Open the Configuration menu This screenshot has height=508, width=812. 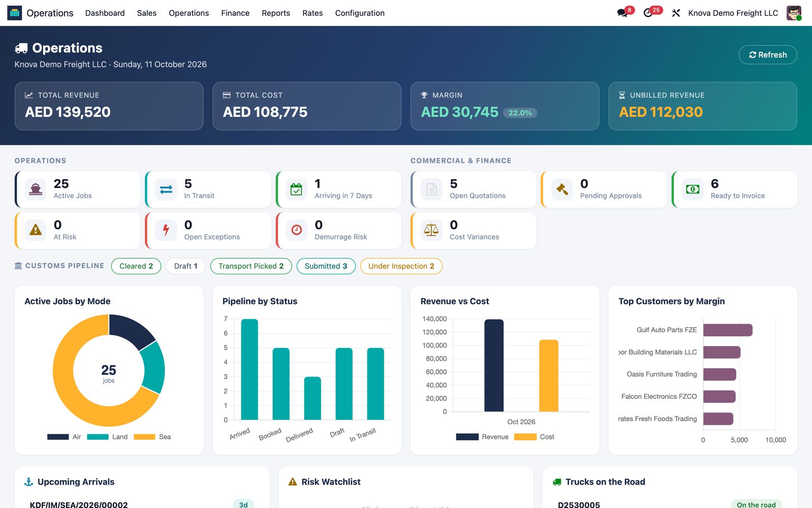(360, 13)
